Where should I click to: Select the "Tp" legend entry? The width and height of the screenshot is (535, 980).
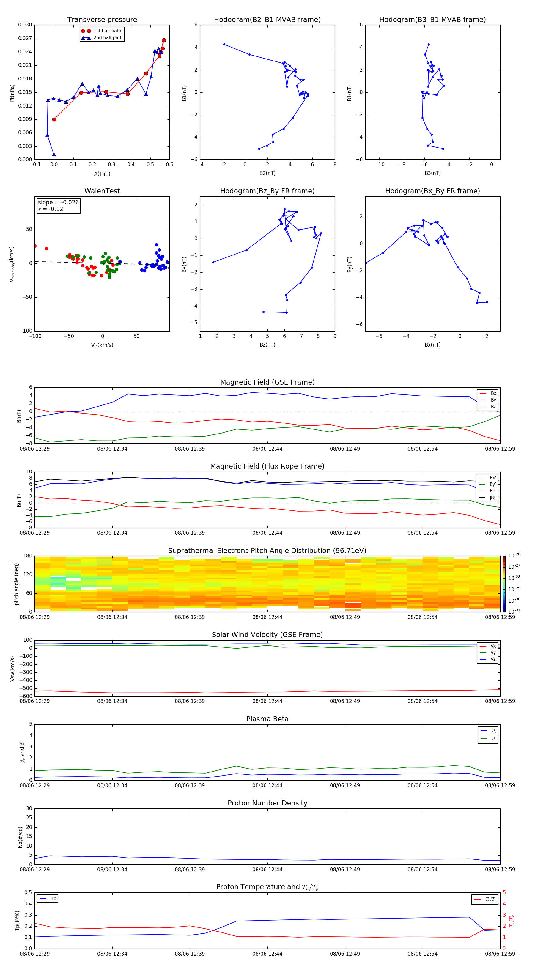48,899
